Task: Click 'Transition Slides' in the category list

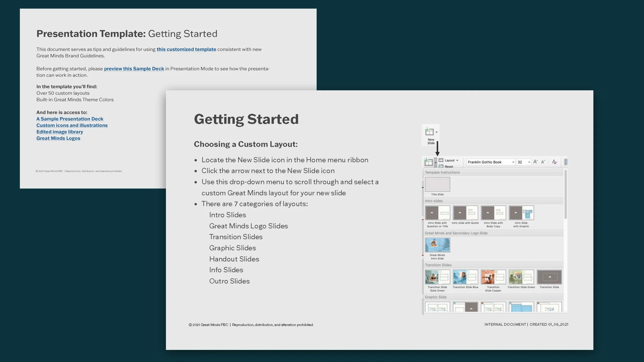Action: click(x=236, y=237)
